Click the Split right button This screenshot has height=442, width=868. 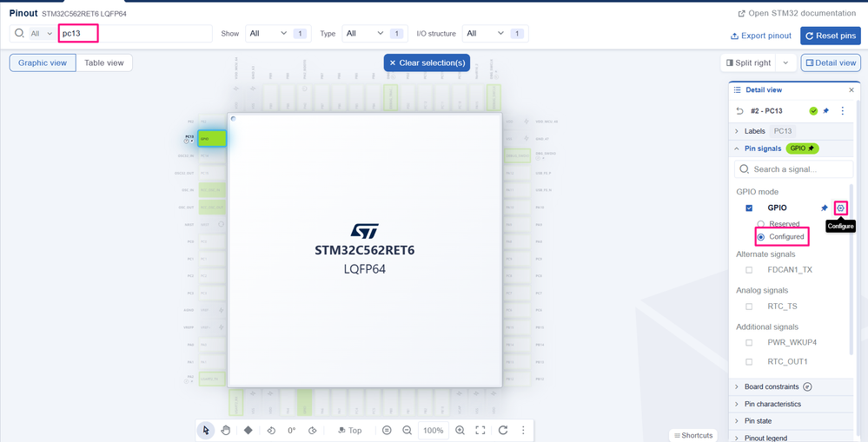(748, 63)
